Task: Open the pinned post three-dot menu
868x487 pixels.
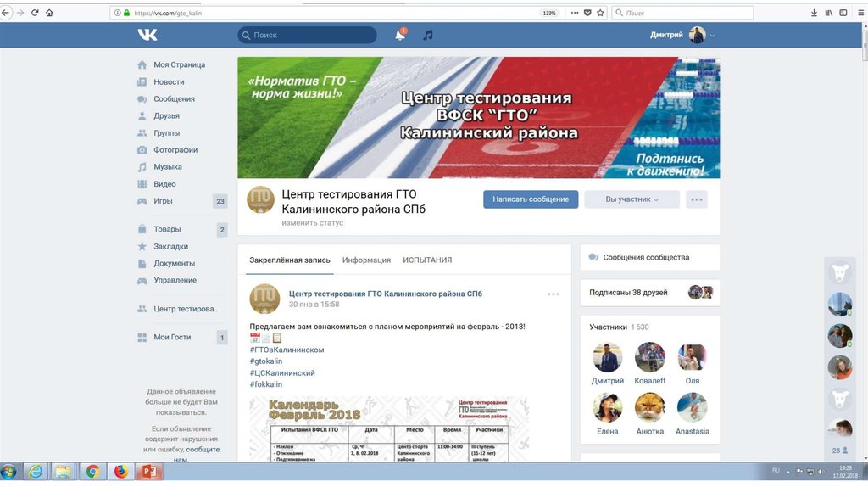Action: [x=553, y=294]
